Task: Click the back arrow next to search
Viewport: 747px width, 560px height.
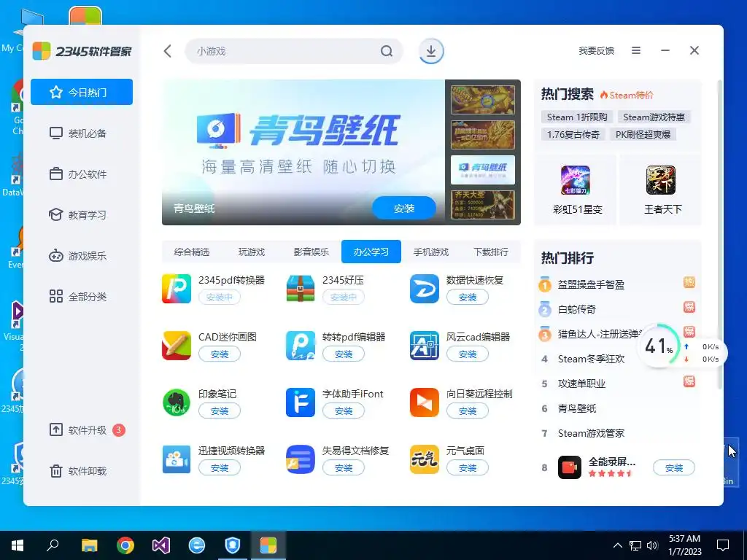Action: pos(167,51)
